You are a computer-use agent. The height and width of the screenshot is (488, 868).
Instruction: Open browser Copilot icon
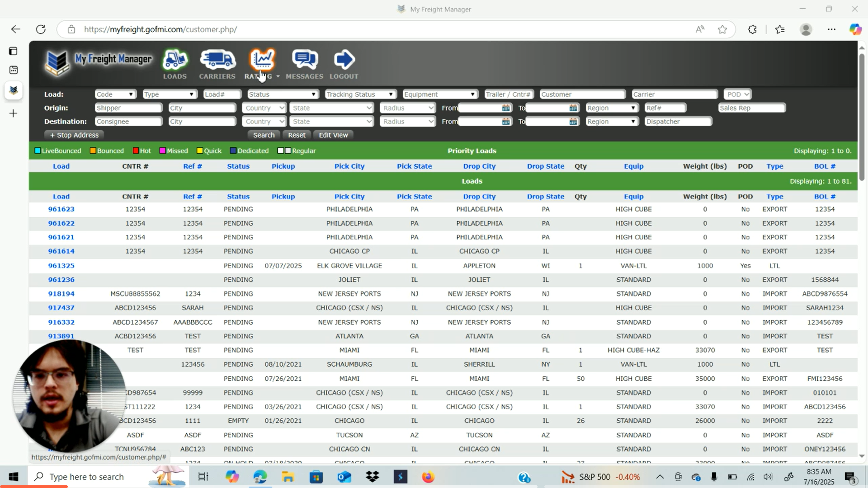point(855,29)
